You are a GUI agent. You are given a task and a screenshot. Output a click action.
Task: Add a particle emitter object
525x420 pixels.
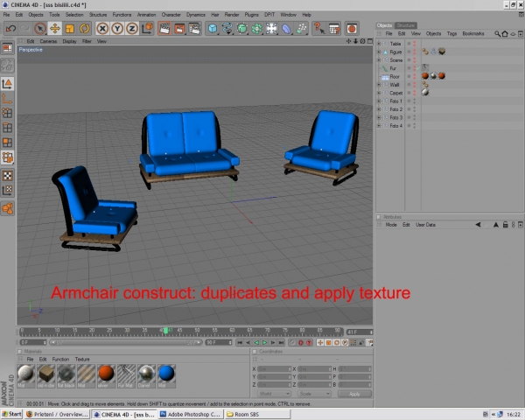click(x=301, y=29)
